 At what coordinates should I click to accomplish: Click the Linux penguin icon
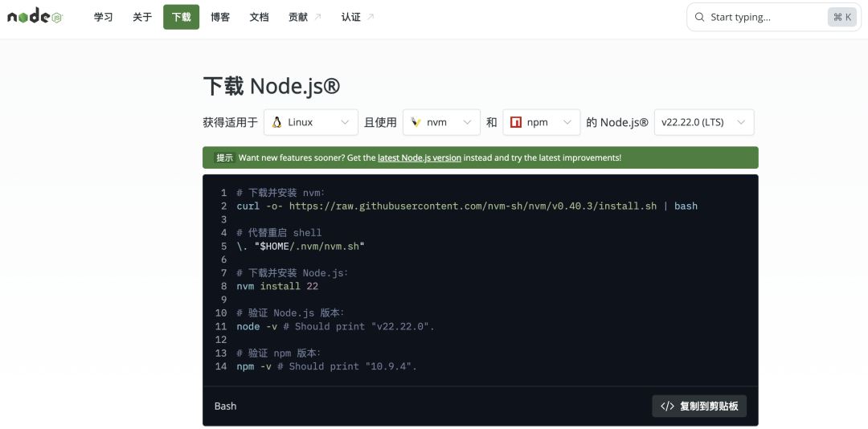coord(276,122)
